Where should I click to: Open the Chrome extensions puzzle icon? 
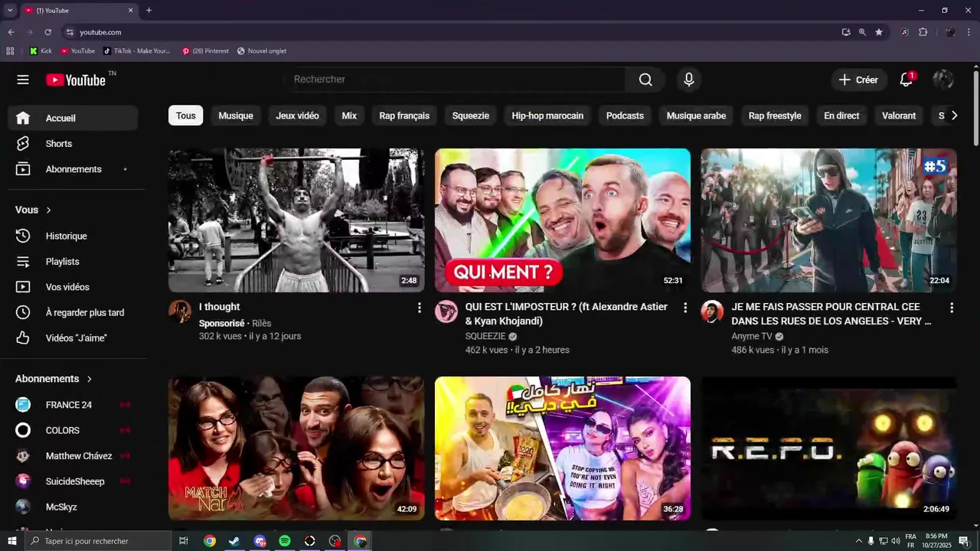tap(923, 32)
